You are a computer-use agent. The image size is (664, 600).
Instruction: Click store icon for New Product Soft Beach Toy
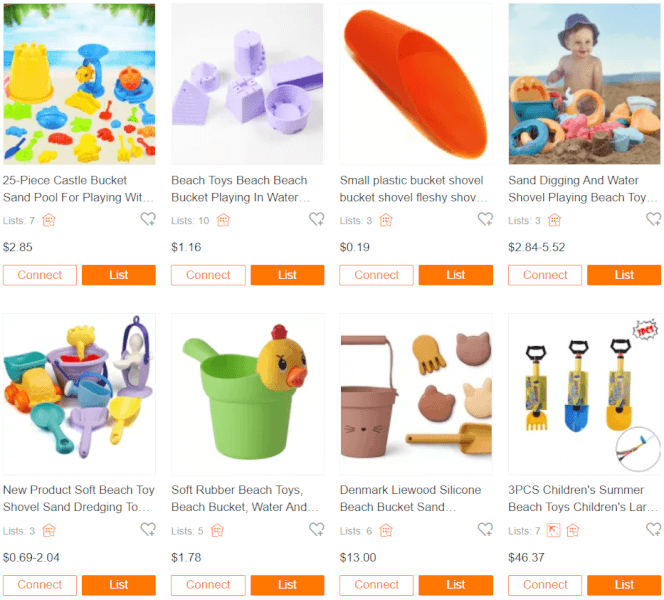[x=49, y=531]
